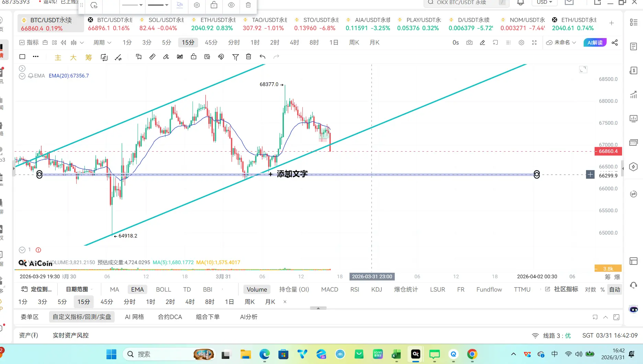Open the 指标 indicators button
This screenshot has height=364, width=643.
29,43
